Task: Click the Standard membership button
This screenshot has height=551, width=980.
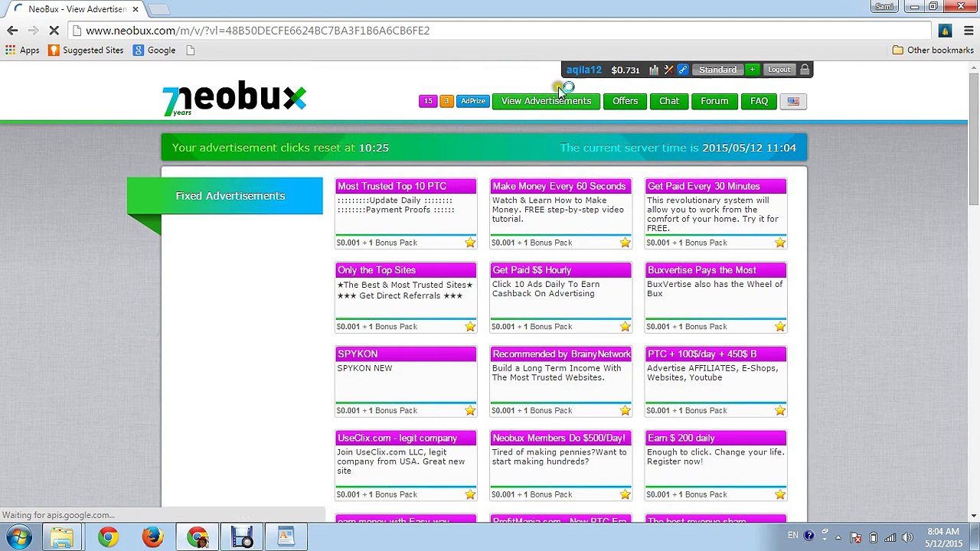Action: point(717,70)
